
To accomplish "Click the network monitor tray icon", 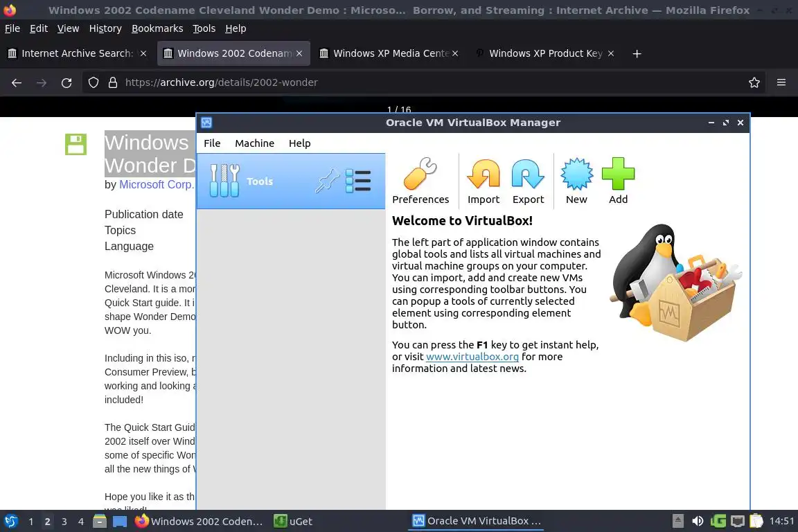I will coord(738,521).
